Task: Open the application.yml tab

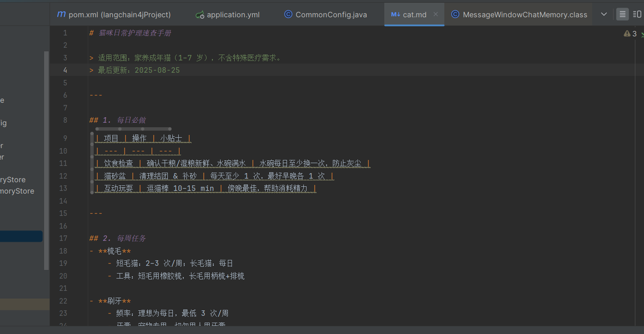Action: tap(228, 15)
